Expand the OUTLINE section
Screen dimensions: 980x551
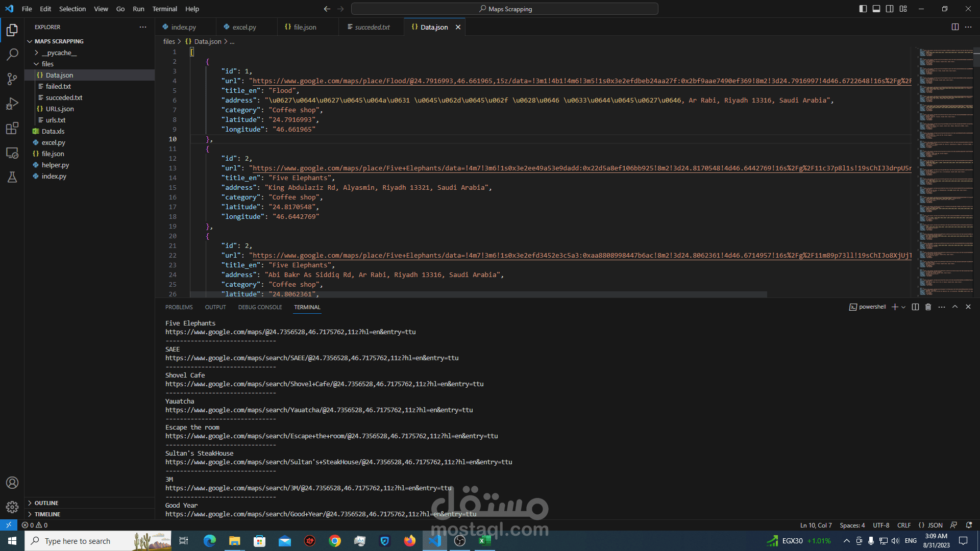(46, 503)
